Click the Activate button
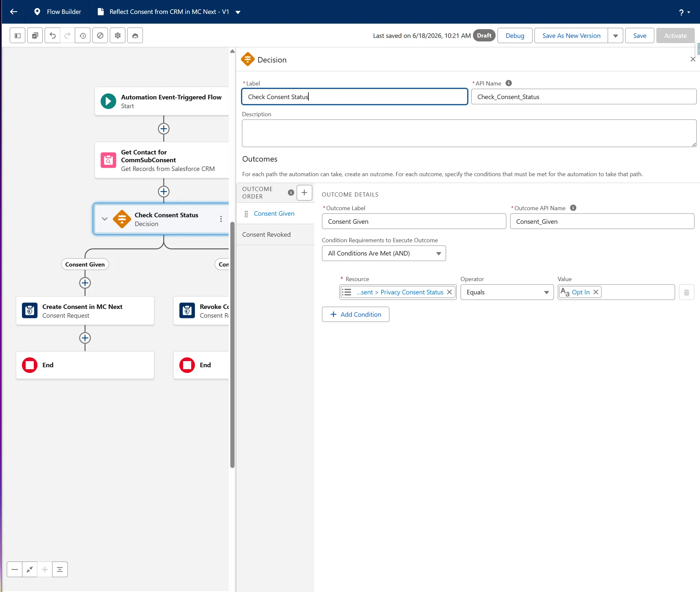 [675, 36]
